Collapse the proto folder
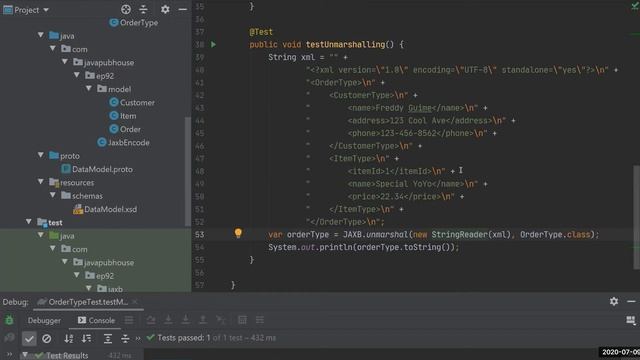Viewport: 640px width, 360px height. (41, 155)
